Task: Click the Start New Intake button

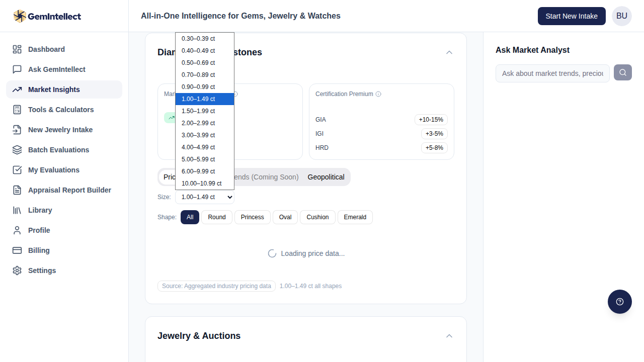Action: [x=572, y=16]
